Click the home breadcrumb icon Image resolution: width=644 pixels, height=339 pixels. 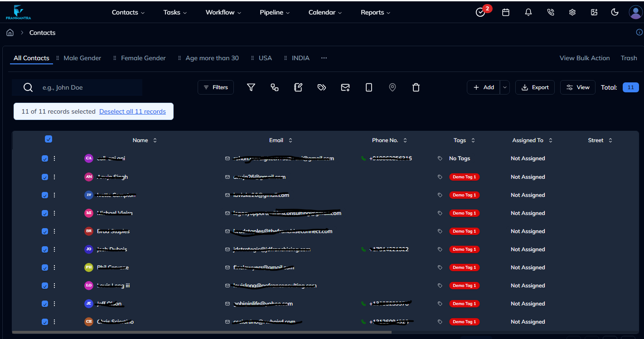click(x=10, y=33)
